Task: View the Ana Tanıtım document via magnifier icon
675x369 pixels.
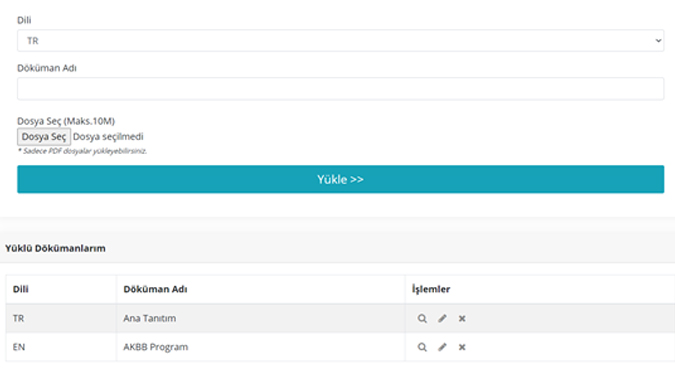Action: click(x=422, y=319)
